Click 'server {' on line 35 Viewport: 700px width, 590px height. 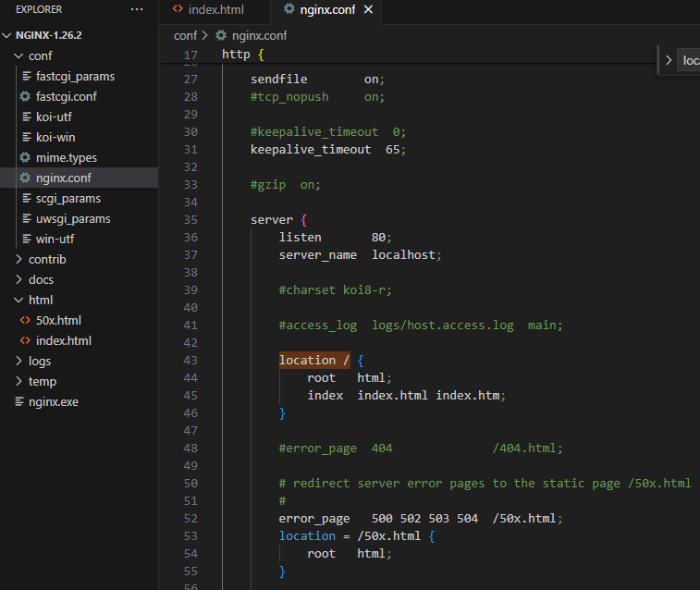click(x=279, y=220)
